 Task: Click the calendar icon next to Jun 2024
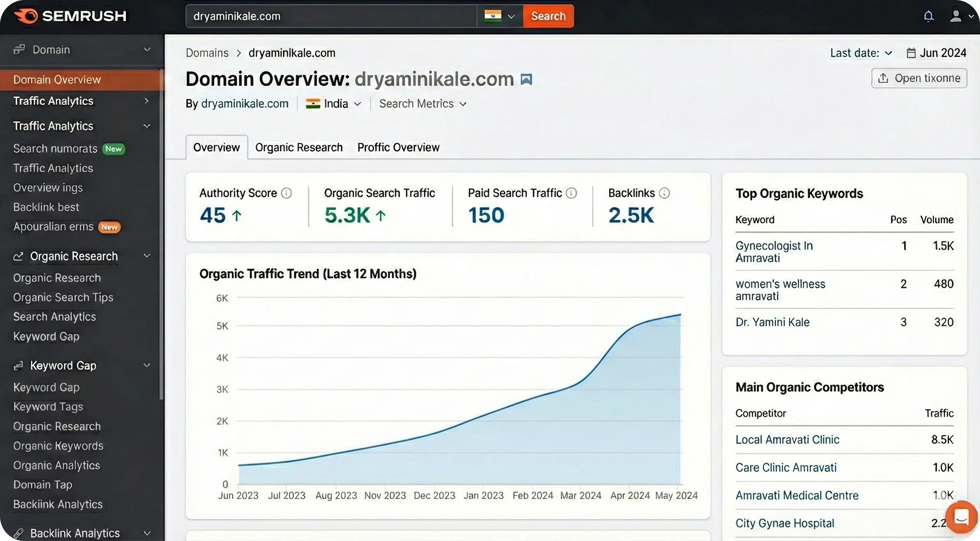(911, 53)
